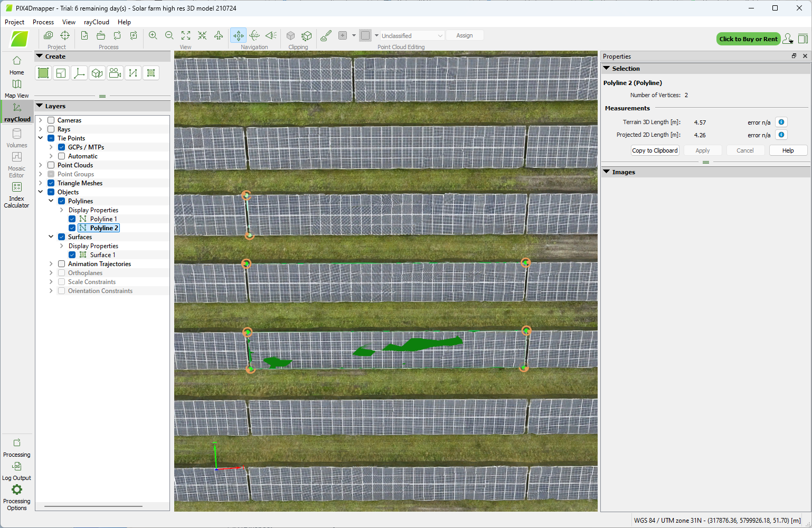The image size is (812, 528).
Task: Toggle the Surface 1 visibility checkbox
Action: pos(72,255)
